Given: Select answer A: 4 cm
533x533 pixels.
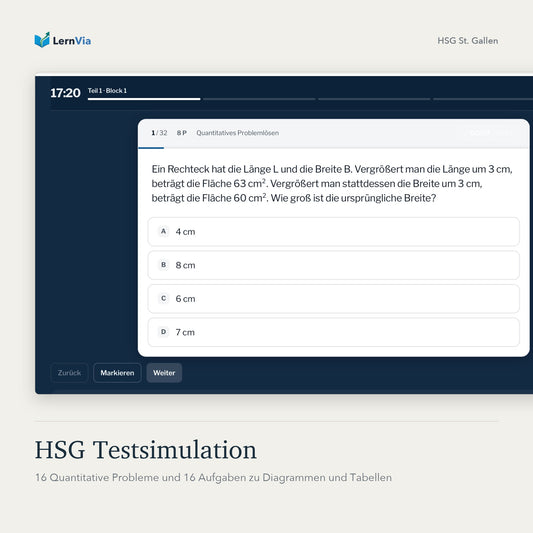Looking at the screenshot, I should pos(333,231).
